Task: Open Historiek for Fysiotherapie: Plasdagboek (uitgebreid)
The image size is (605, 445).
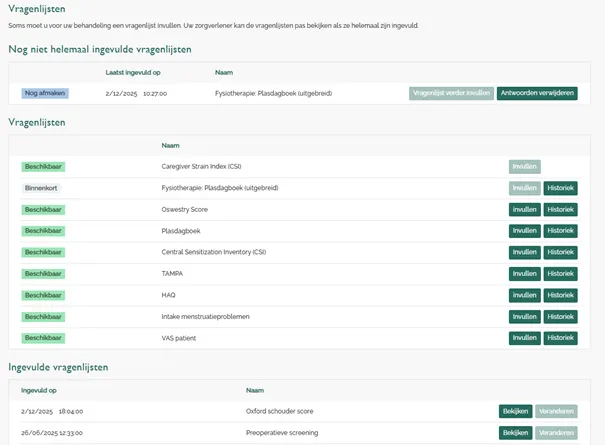Action: 560,188
